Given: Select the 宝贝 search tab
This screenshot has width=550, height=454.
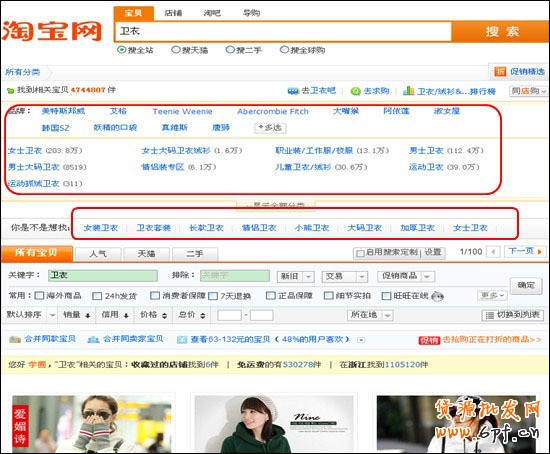Looking at the screenshot, I should click(134, 13).
